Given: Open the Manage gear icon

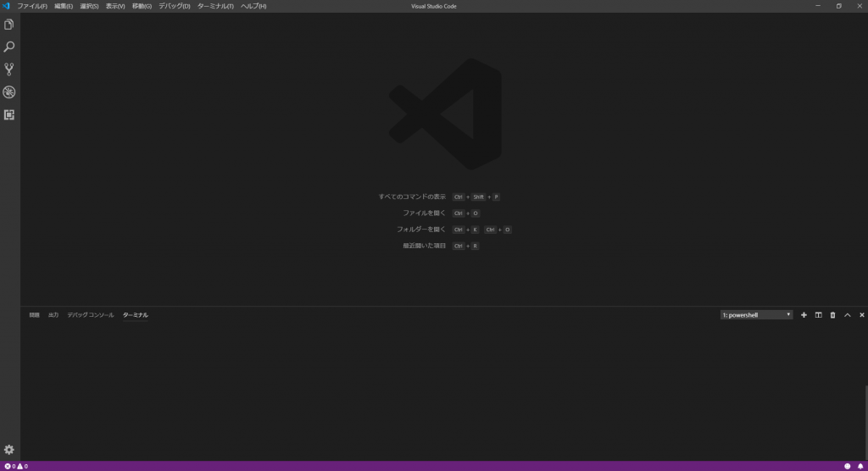Looking at the screenshot, I should pos(8,450).
